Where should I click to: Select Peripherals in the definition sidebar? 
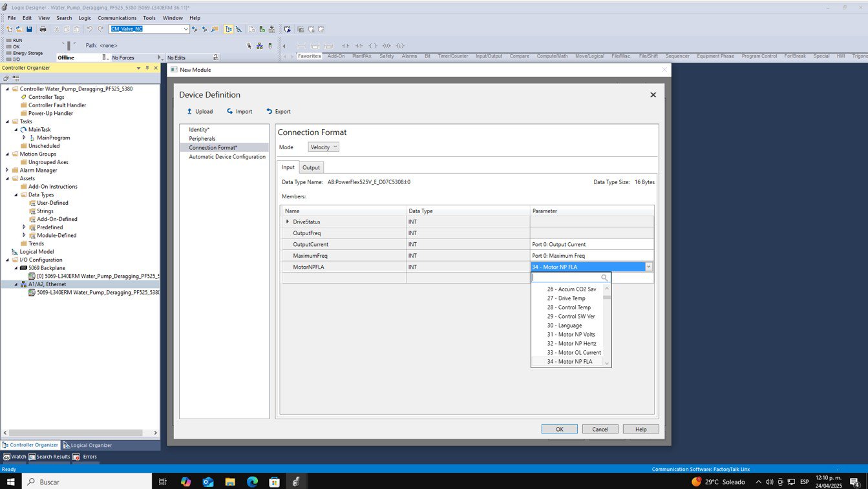[x=202, y=138]
